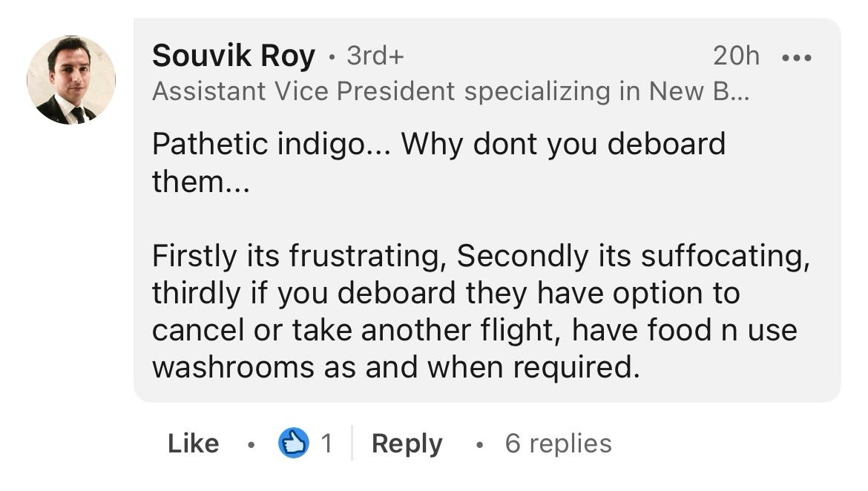Click the 'cancel or take another flight' line

pyautogui.click(x=352, y=331)
